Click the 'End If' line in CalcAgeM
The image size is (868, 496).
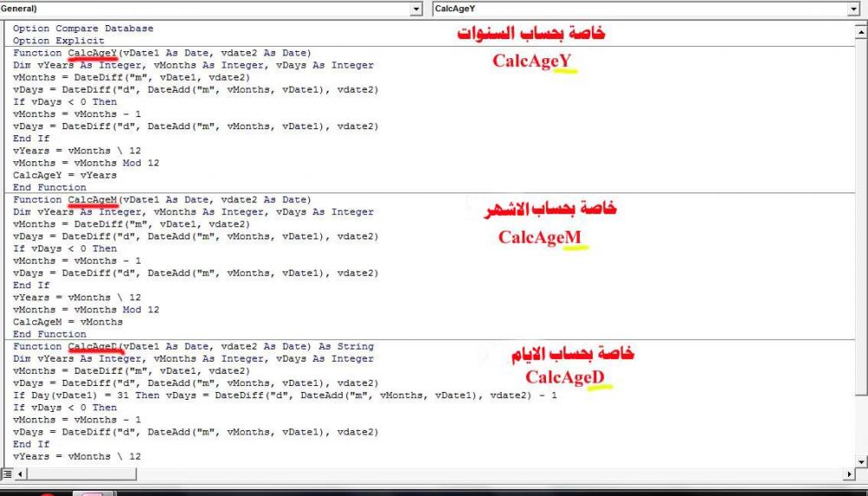coord(31,284)
